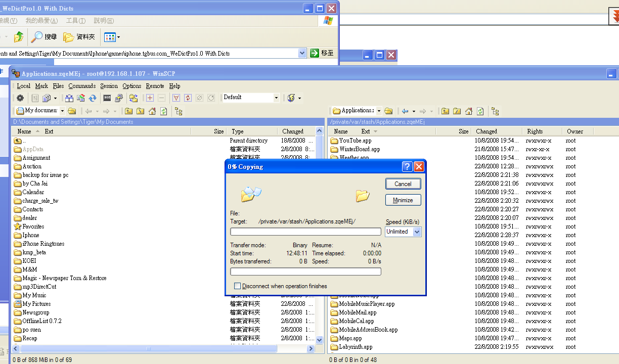Open the Speed (KiB/s) Unlimited dropdown

(x=417, y=232)
